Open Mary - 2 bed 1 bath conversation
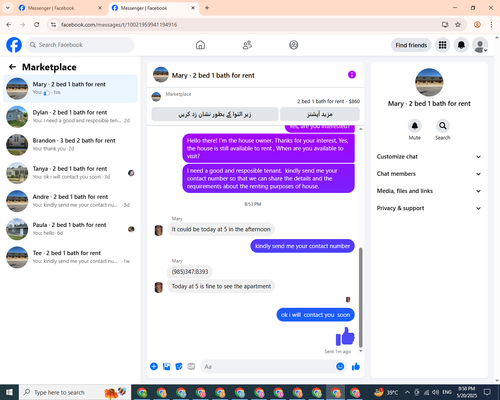500x400 pixels. [x=70, y=89]
